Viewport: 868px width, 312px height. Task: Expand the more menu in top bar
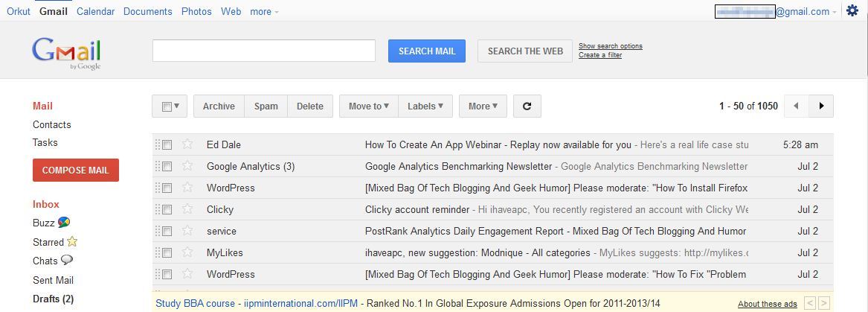click(x=264, y=12)
